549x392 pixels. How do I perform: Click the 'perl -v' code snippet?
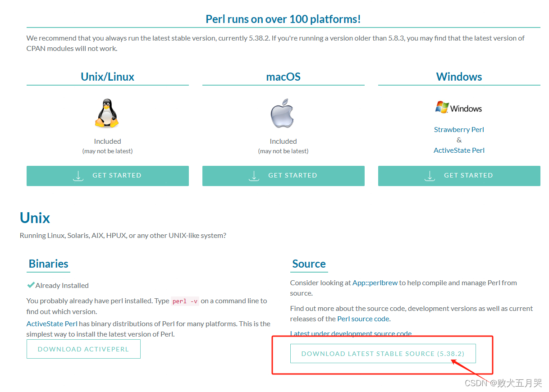(x=185, y=301)
